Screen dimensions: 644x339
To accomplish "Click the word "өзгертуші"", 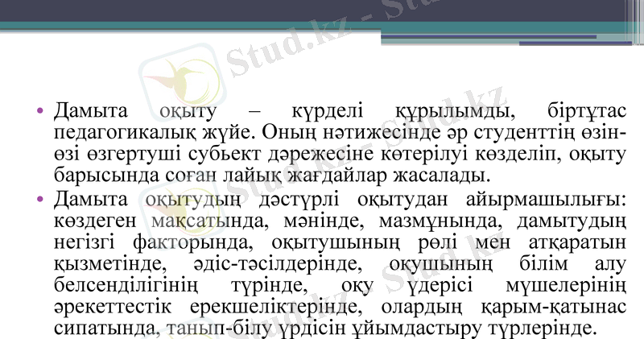I will (134, 154).
